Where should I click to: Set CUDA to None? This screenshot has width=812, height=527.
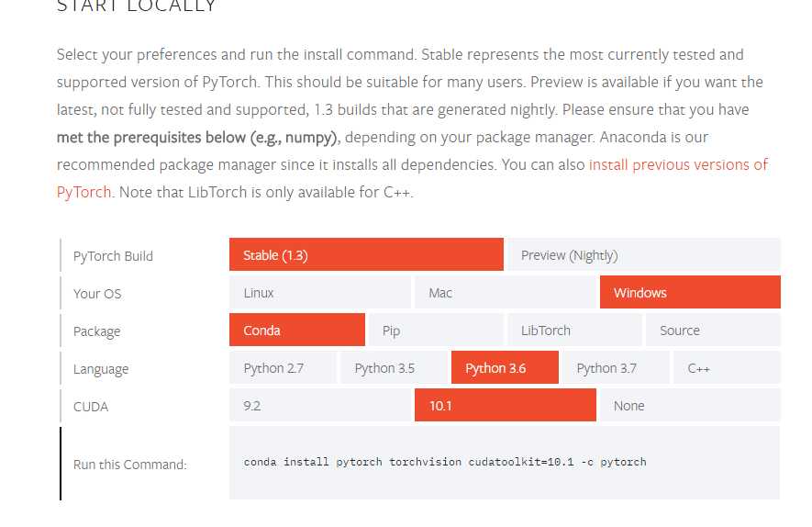click(690, 405)
